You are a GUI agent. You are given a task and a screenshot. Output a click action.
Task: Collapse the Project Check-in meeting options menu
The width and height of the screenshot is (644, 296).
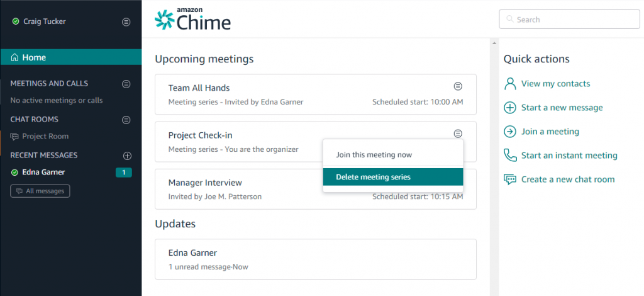tap(458, 134)
